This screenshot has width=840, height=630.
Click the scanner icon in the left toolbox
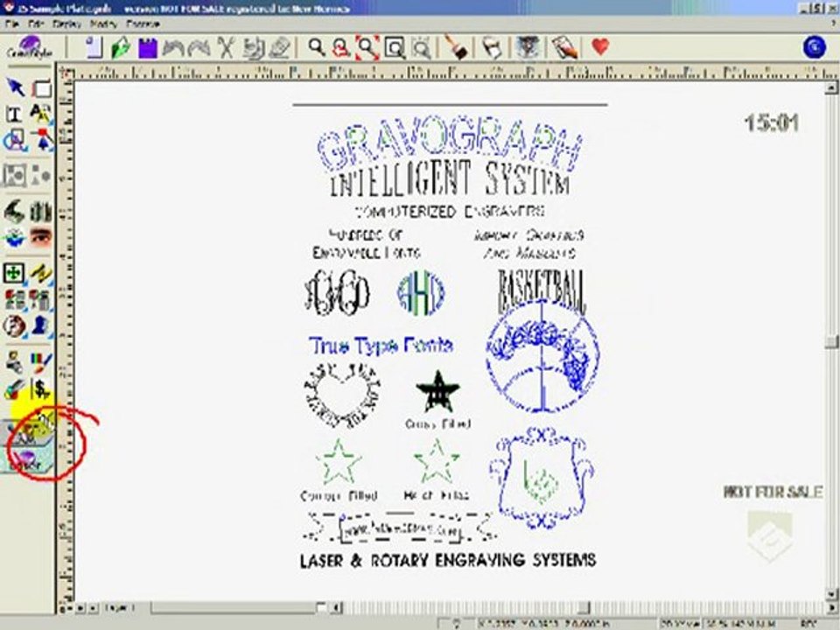[15, 212]
